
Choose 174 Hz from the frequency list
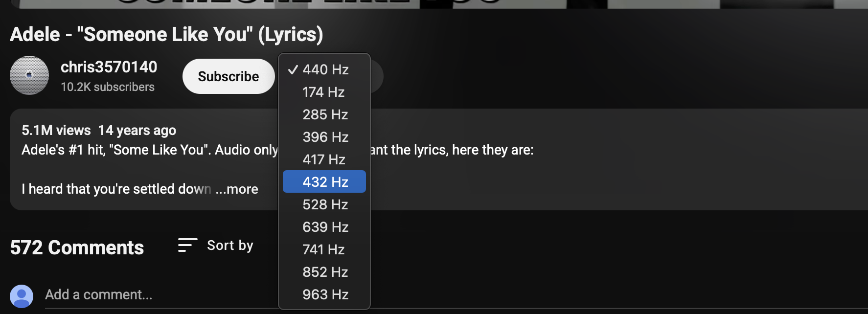pos(323,92)
